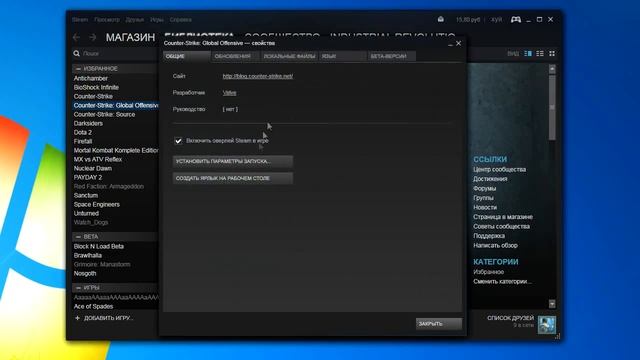The width and height of the screenshot is (640, 360).
Task: Open the Группы link
Action: click(x=483, y=198)
